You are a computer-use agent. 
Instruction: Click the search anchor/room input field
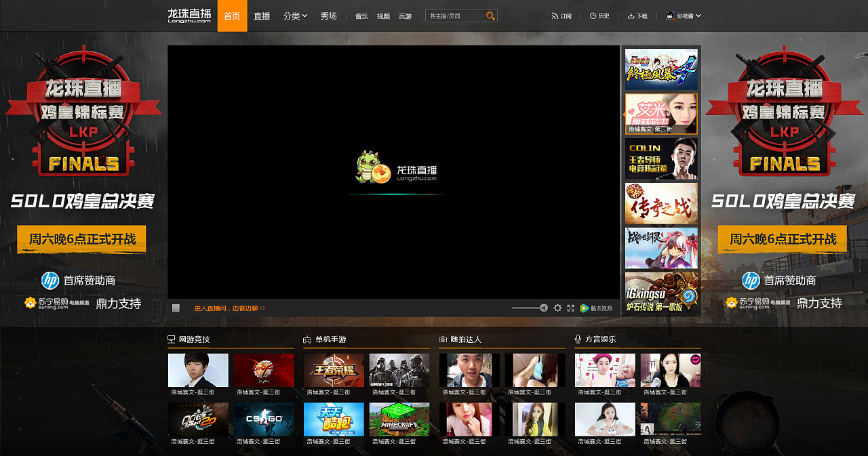click(454, 16)
